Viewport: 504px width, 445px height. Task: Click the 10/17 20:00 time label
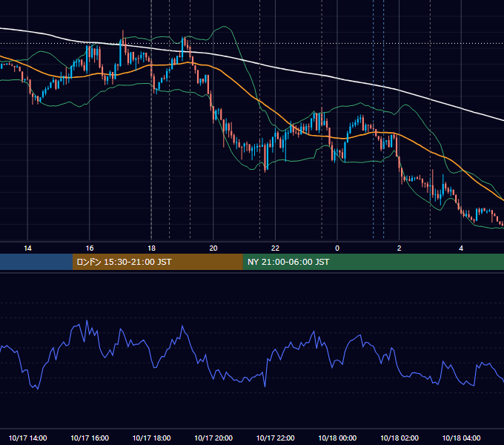tap(213, 438)
